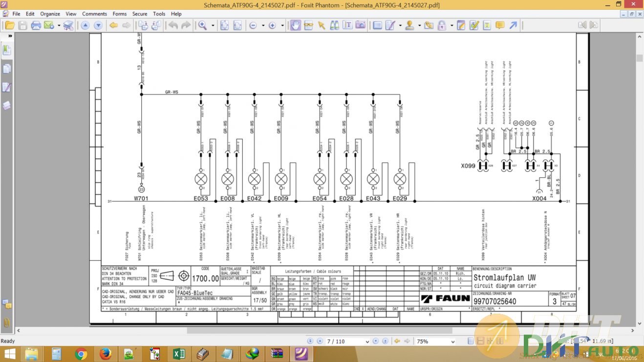The height and width of the screenshot is (362, 644).
Task: Print the document via printer icon
Action: pos(36,25)
